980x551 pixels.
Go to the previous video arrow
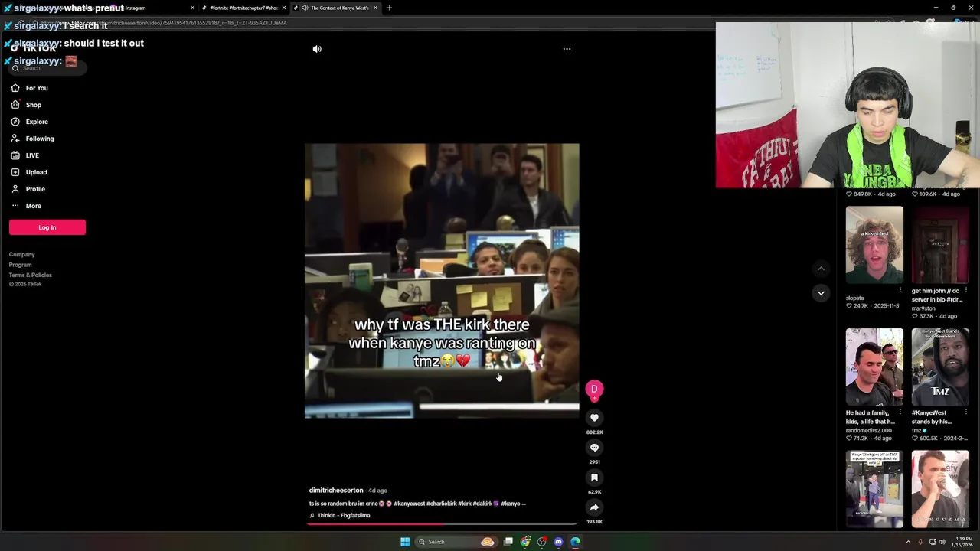[821, 269]
